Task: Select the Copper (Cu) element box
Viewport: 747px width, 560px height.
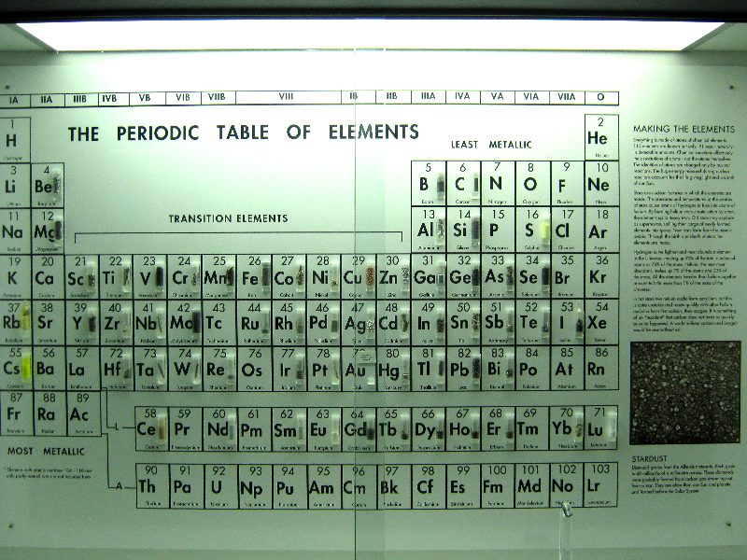Action: click(x=356, y=275)
